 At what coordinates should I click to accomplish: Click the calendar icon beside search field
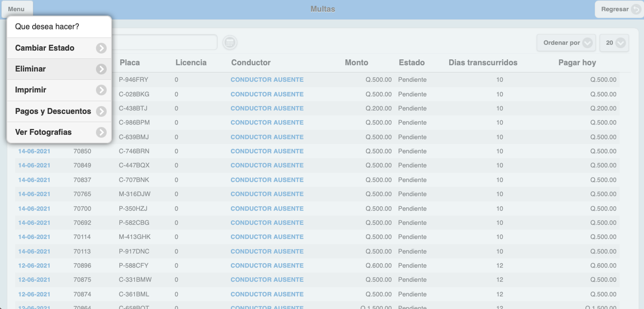[x=230, y=43]
